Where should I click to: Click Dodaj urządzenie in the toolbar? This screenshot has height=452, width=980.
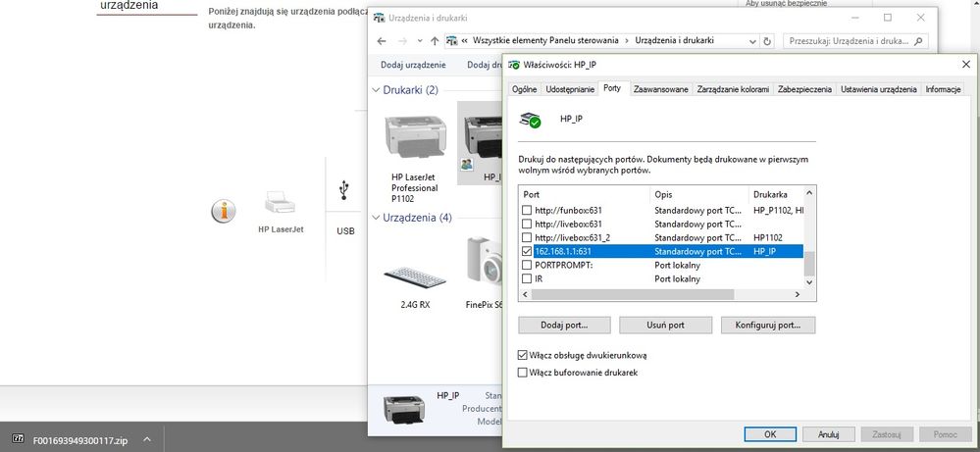[413, 65]
